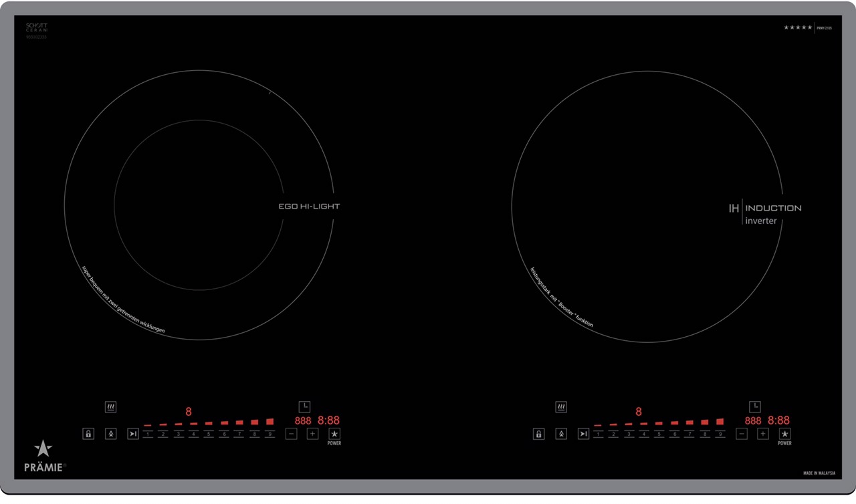The image size is (856, 504).
Task: Increase value with plus button on Hi-Light controls
Action: pos(312,434)
